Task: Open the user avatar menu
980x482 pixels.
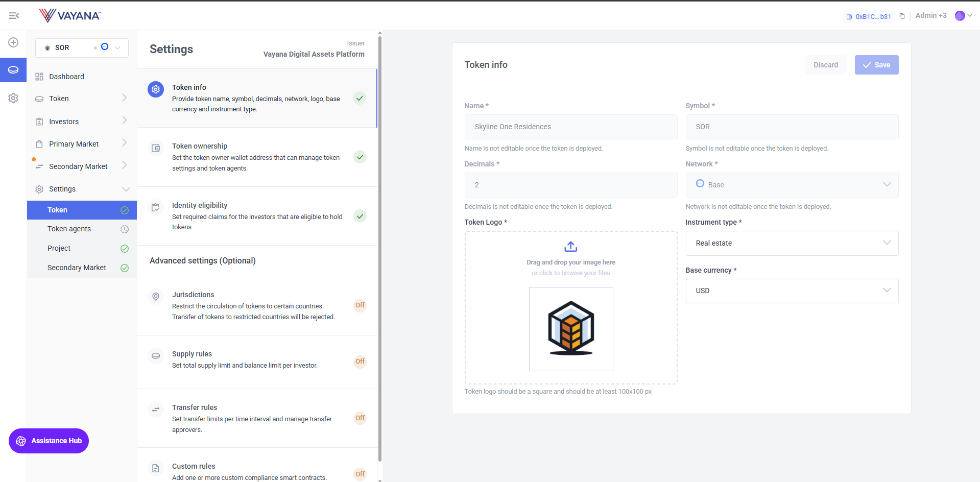Action: 963,16
